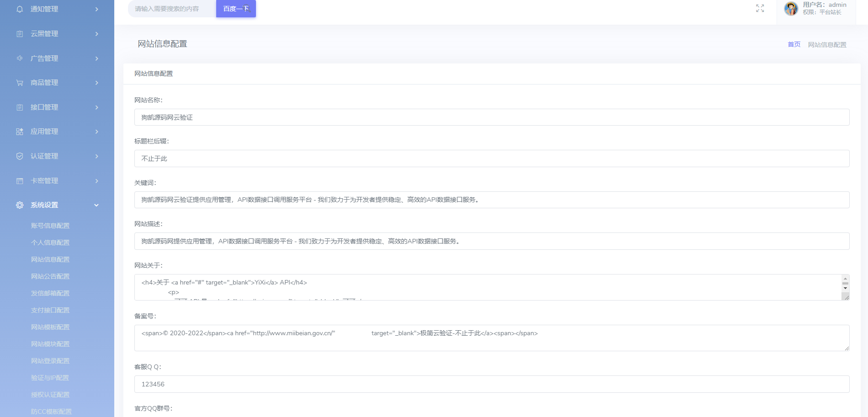Click the gear icon beside 系统设置
868x417 pixels.
tap(20, 205)
